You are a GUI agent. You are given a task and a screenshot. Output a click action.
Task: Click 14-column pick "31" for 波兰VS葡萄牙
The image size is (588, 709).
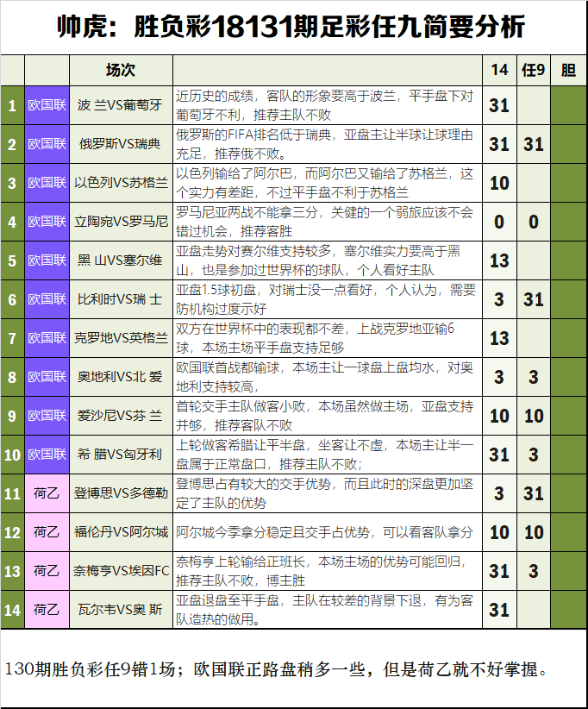(499, 105)
